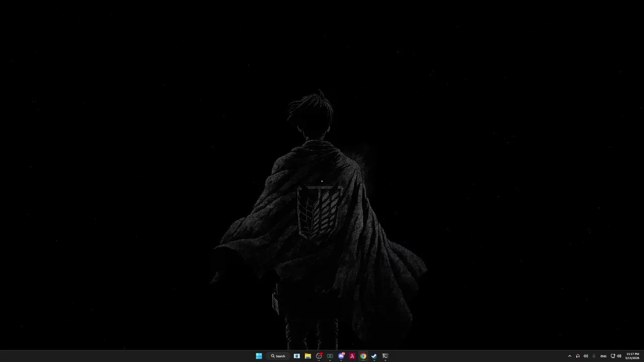The image size is (644, 362).
Task: Open Steam from the taskbar
Action: coord(374,356)
